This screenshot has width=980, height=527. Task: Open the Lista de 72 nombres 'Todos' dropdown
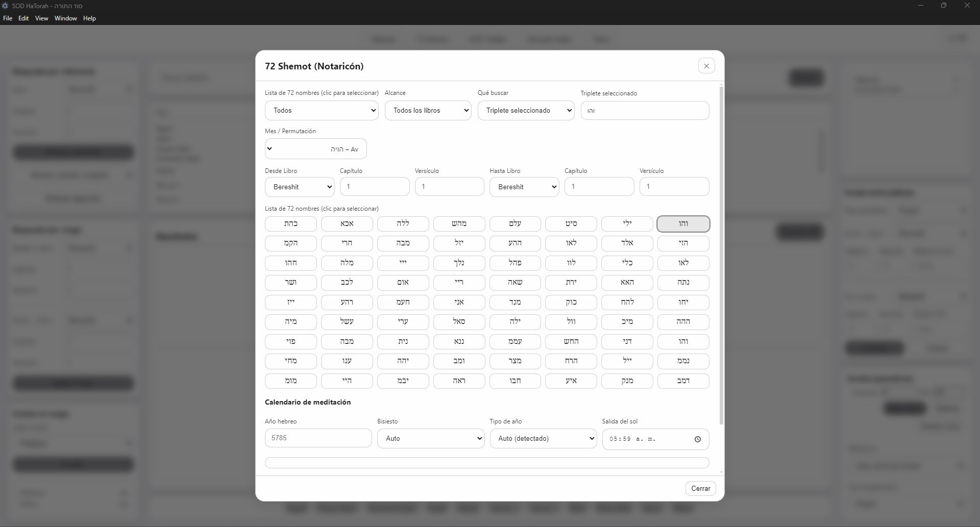point(321,110)
